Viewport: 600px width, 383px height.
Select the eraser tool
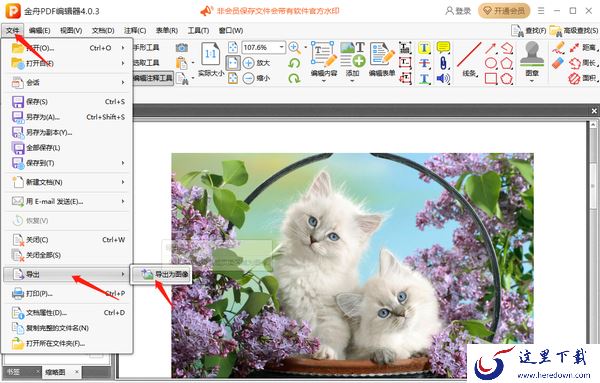pos(558,63)
